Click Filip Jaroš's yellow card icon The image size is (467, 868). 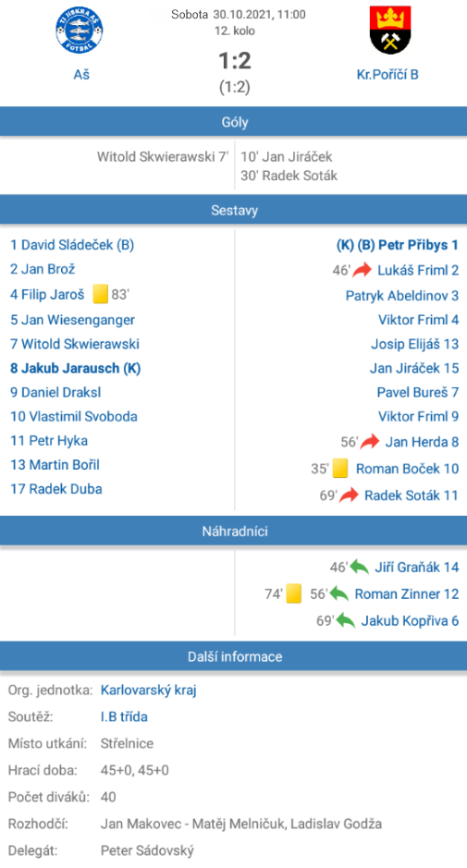[100, 295]
